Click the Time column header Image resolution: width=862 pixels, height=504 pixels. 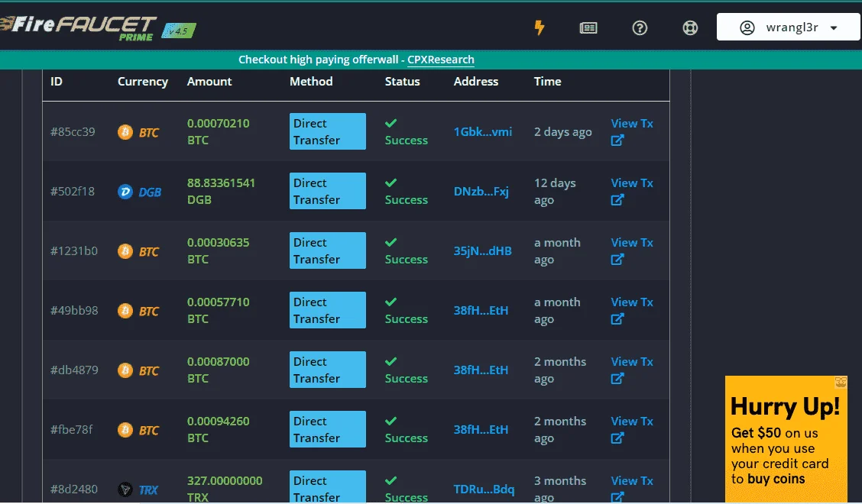click(548, 82)
